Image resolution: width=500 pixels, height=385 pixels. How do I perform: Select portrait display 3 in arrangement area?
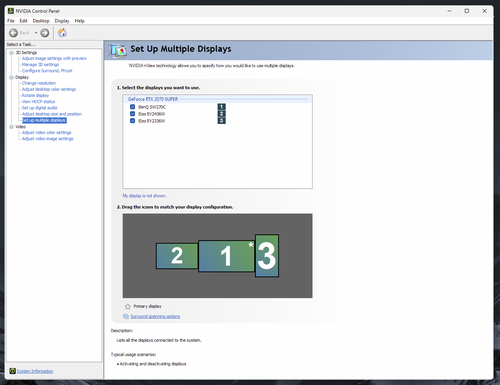(267, 256)
